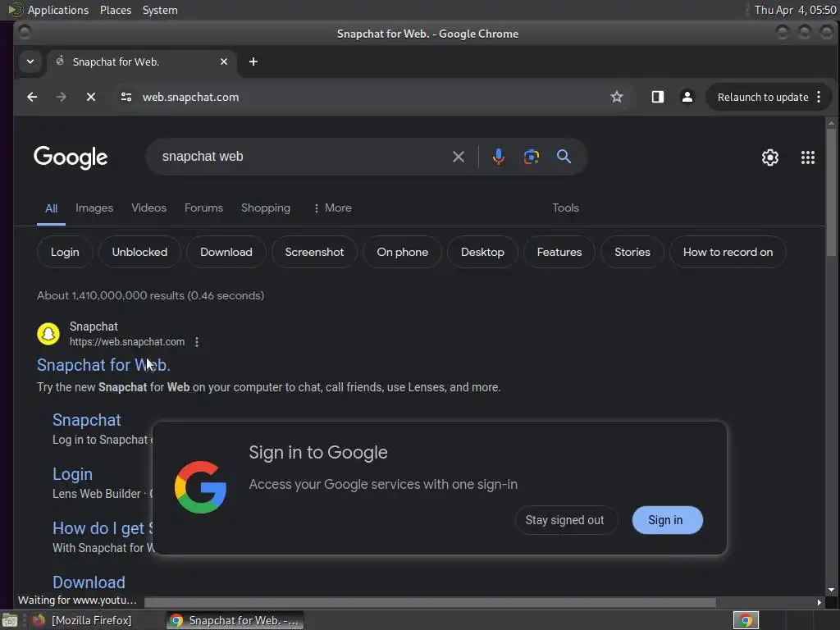The image size is (840, 630).
Task: Open the Applications menu
Action: coord(58,10)
